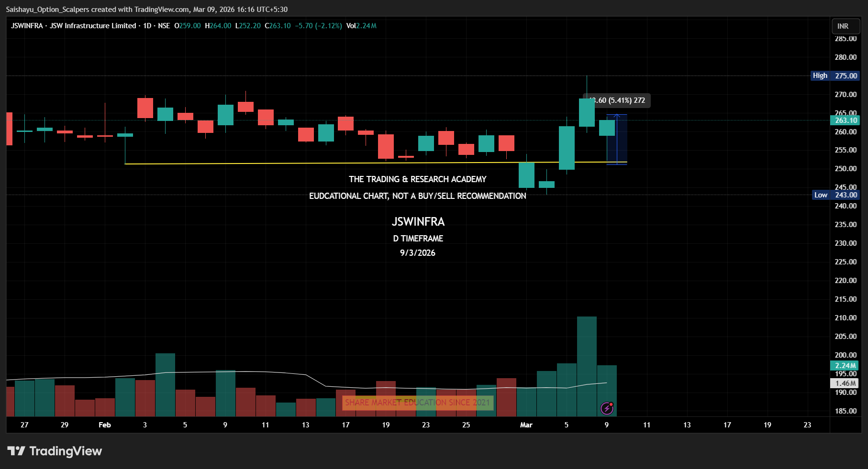Screen dimensions: 868x469
Task: Select the blue price range measurement box
Action: [x=617, y=140]
